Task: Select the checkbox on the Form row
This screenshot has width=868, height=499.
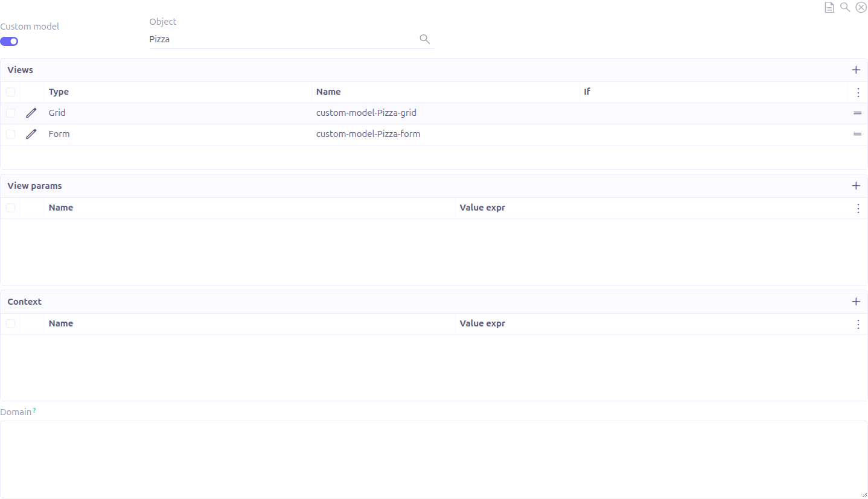Action: point(10,133)
